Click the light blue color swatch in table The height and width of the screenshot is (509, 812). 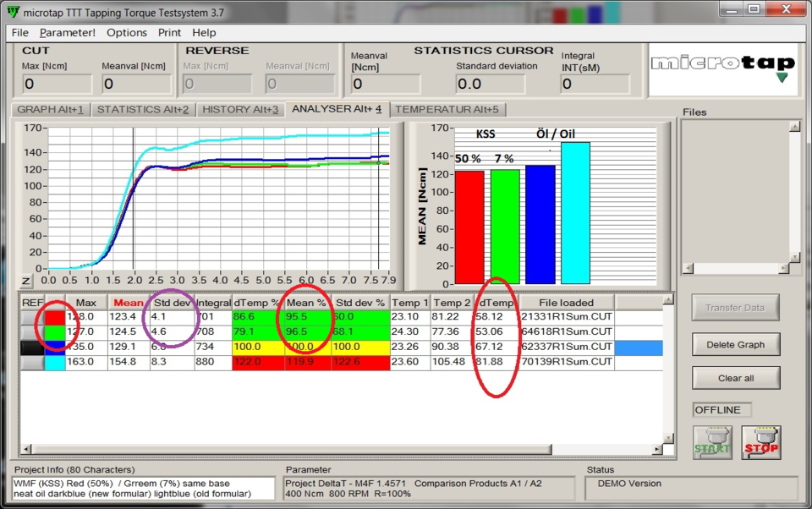point(55,362)
